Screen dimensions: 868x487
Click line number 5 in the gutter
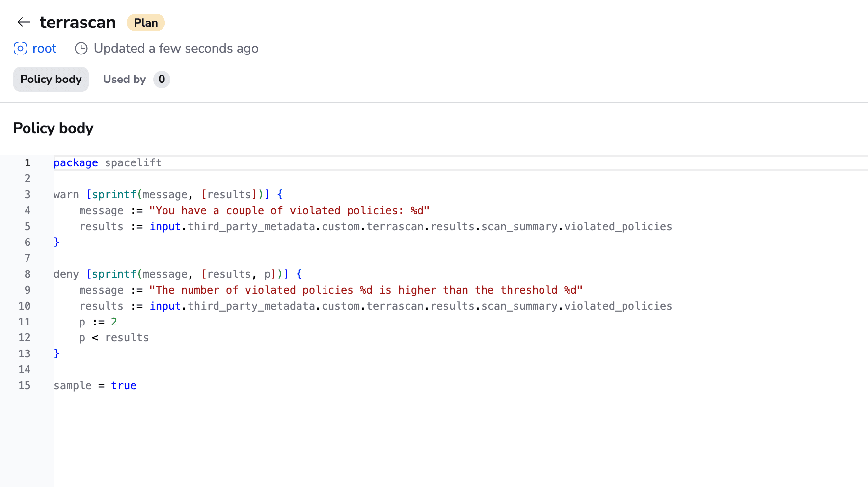pos(27,226)
